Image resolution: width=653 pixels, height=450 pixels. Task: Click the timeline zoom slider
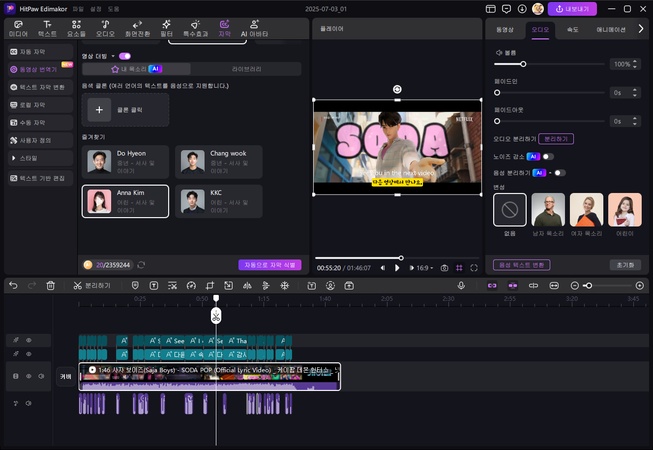(x=608, y=286)
